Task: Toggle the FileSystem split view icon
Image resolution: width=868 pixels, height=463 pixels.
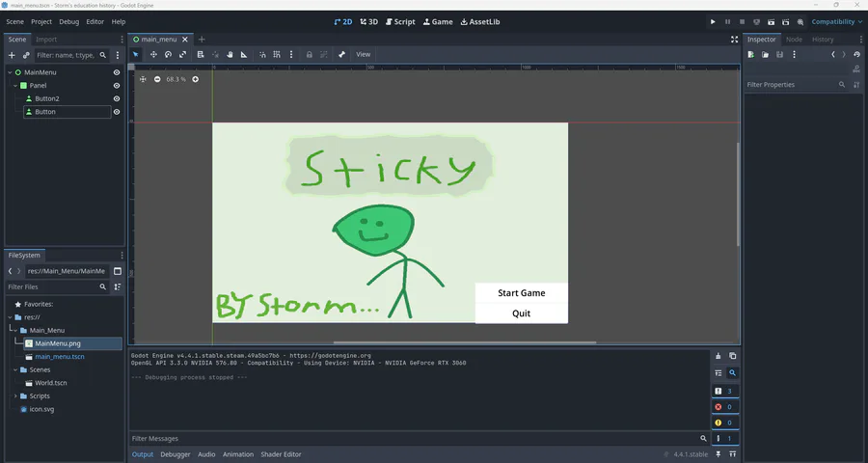Action: click(118, 271)
